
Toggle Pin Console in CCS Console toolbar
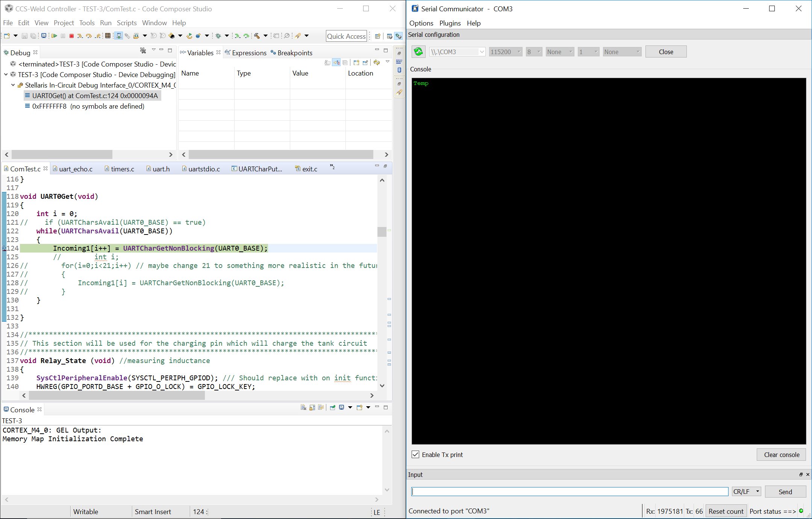coord(333,407)
